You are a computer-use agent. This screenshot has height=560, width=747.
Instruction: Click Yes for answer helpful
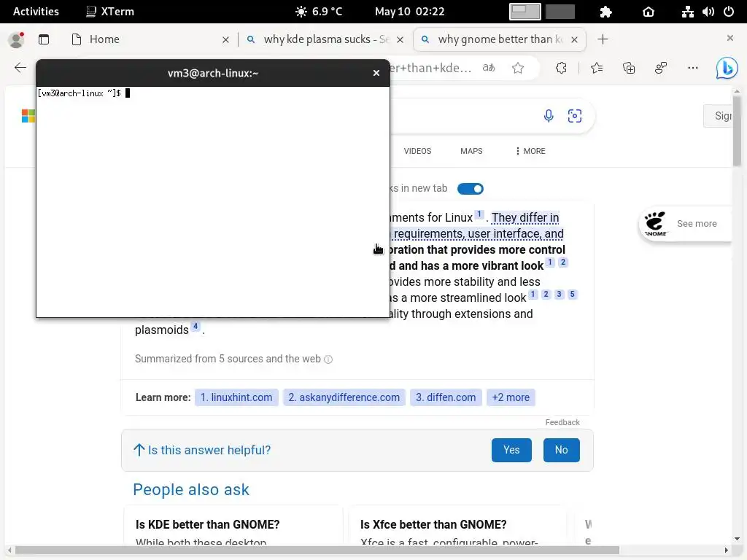pos(511,450)
